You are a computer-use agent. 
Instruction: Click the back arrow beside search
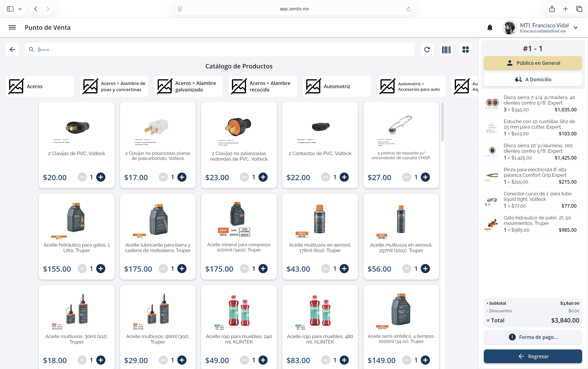(12, 50)
